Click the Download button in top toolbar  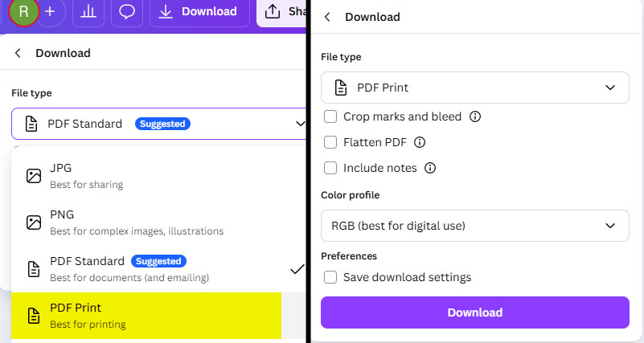pos(199,11)
